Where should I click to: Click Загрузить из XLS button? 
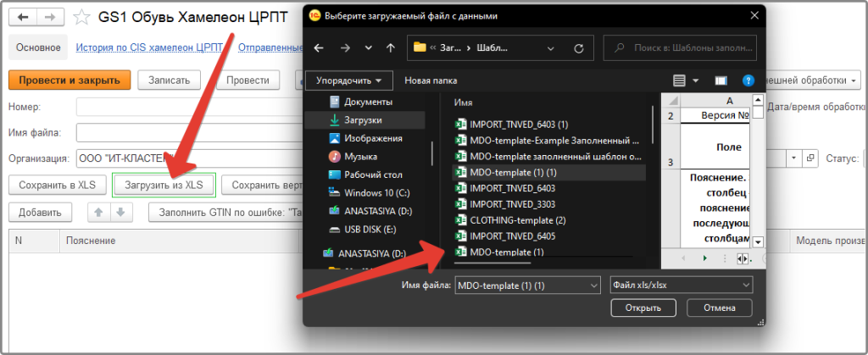[x=164, y=186]
